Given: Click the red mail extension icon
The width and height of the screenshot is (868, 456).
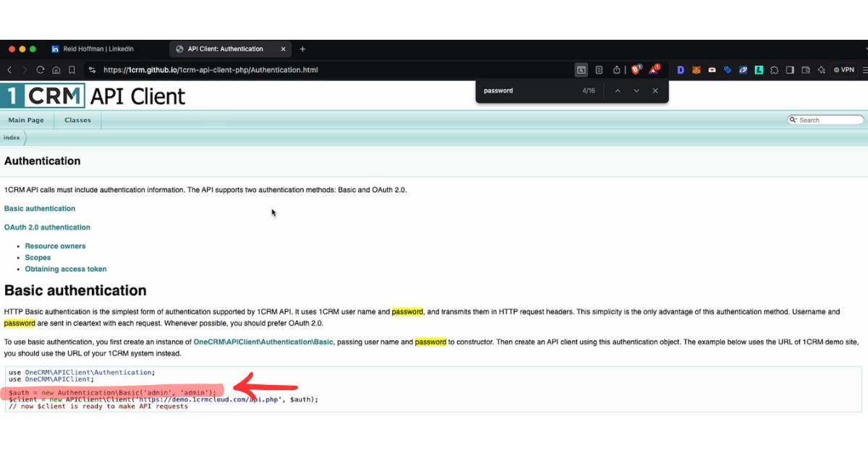Looking at the screenshot, I should (712, 70).
